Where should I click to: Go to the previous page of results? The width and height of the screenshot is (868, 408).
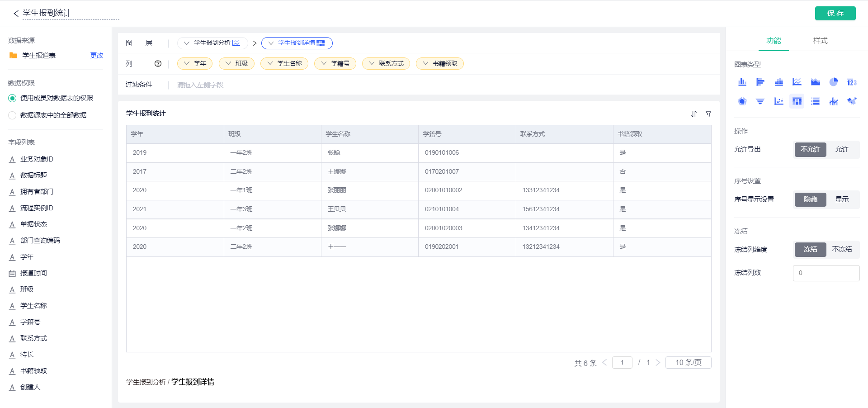click(x=604, y=362)
